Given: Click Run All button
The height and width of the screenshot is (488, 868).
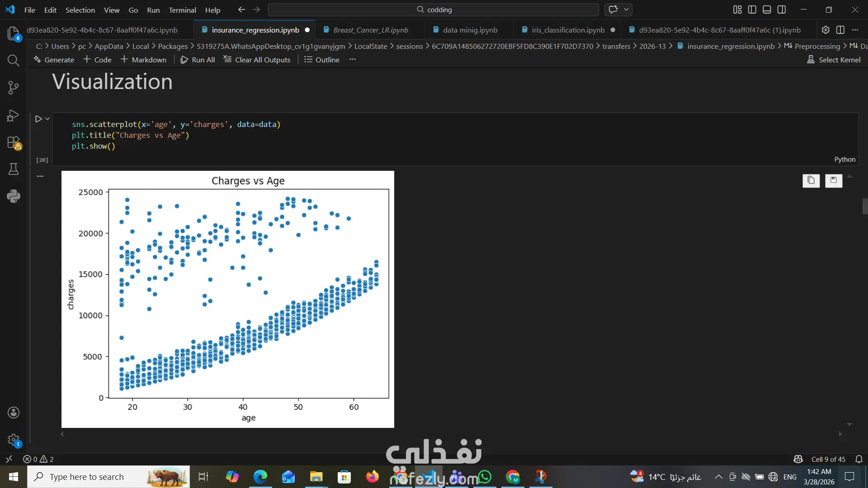Looking at the screenshot, I should click(198, 60).
